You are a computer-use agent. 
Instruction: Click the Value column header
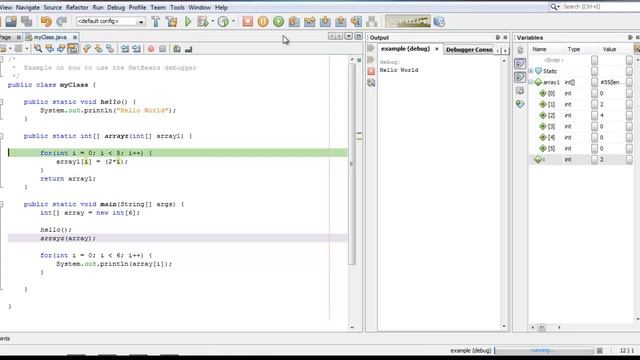[609, 49]
